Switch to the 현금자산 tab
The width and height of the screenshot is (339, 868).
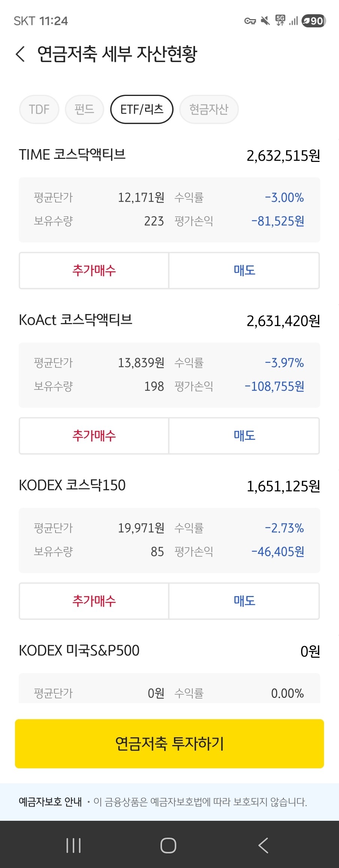pyautogui.click(x=209, y=109)
